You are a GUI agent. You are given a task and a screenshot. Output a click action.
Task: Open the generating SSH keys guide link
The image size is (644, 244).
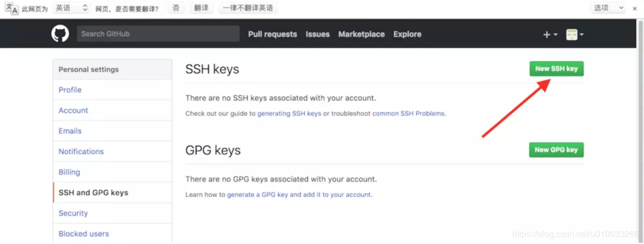click(x=289, y=113)
